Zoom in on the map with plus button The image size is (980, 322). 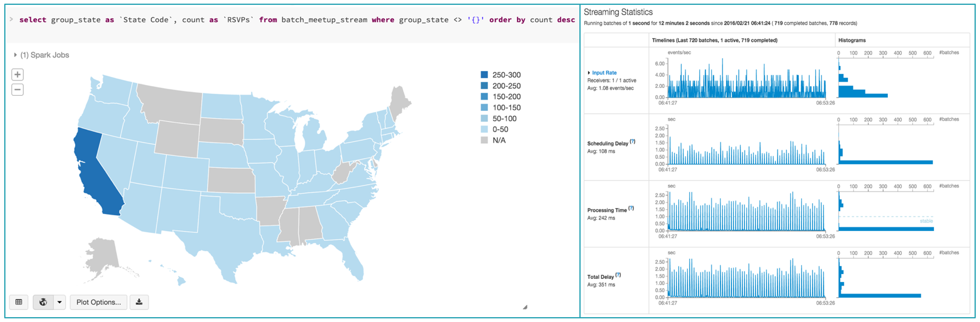pyautogui.click(x=18, y=75)
